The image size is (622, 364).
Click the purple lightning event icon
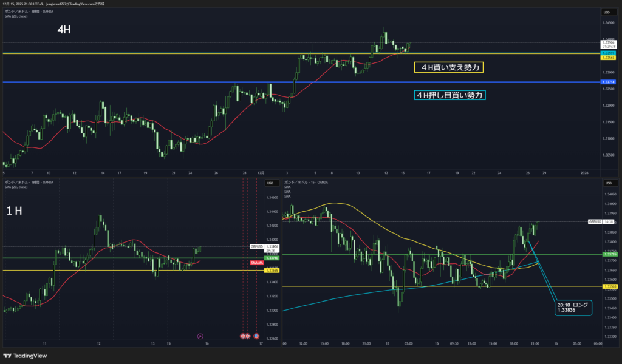[201, 335]
